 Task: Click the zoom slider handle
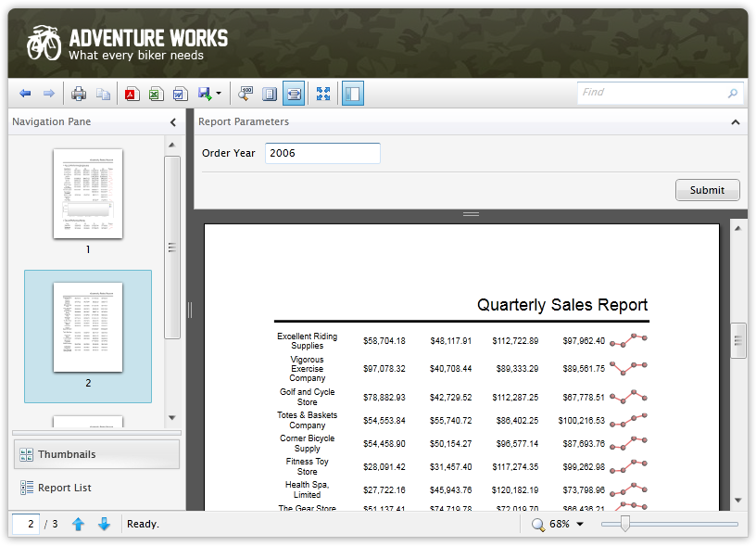tap(625, 525)
